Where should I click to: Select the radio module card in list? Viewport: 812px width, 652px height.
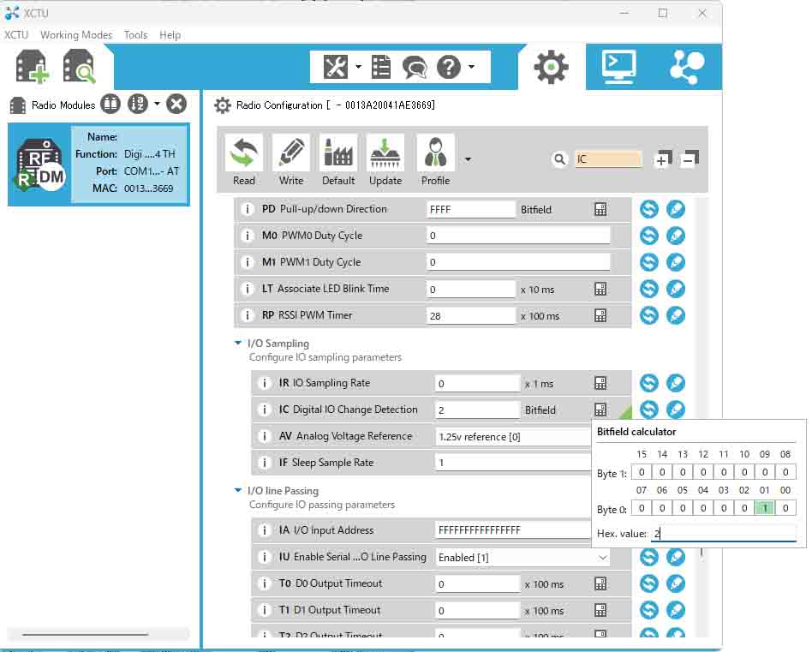pyautogui.click(x=99, y=164)
